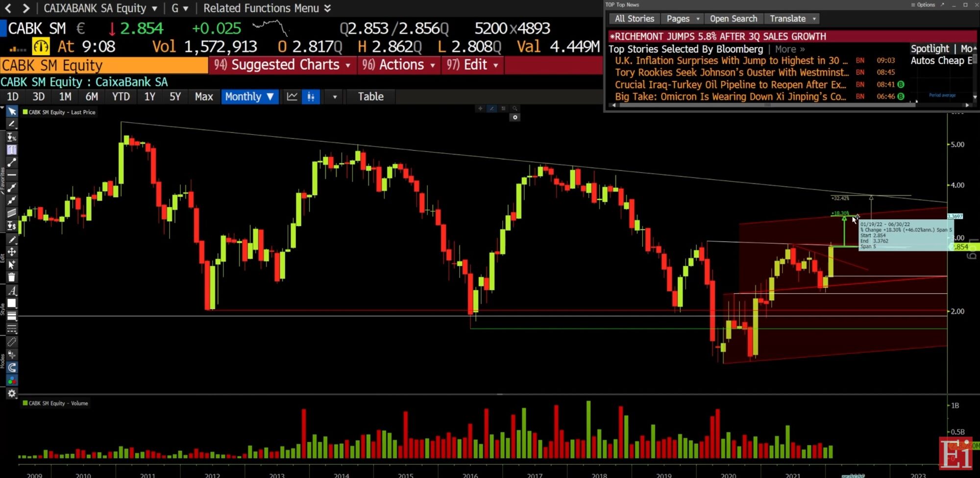Click the CABK SM Equity input field

(x=104, y=65)
